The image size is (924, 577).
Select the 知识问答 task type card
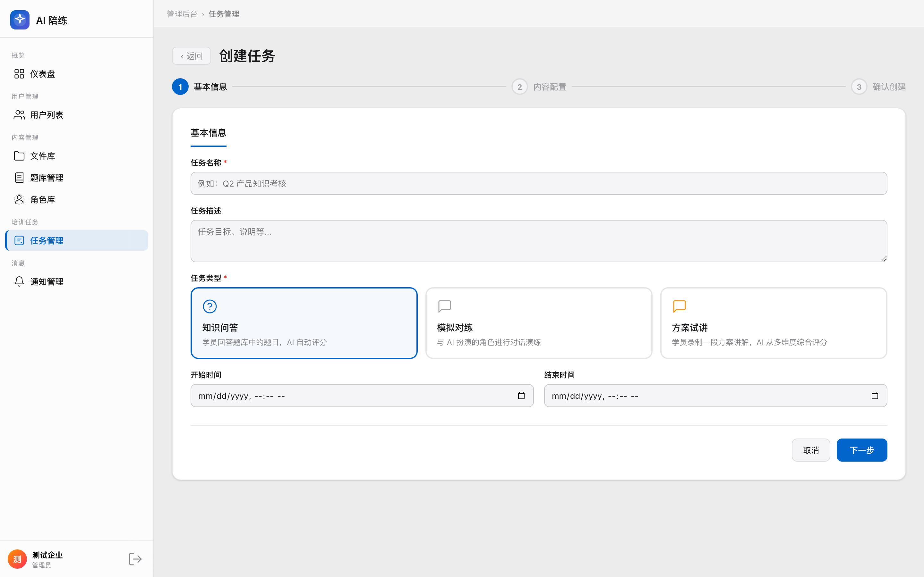[x=304, y=323]
